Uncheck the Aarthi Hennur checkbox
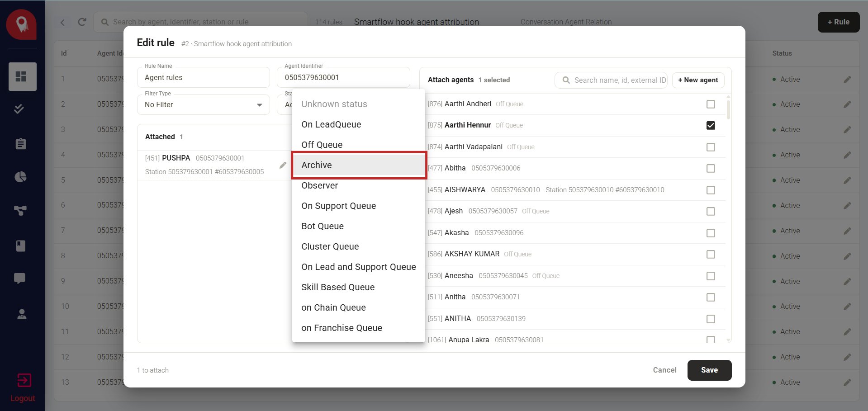 click(711, 125)
